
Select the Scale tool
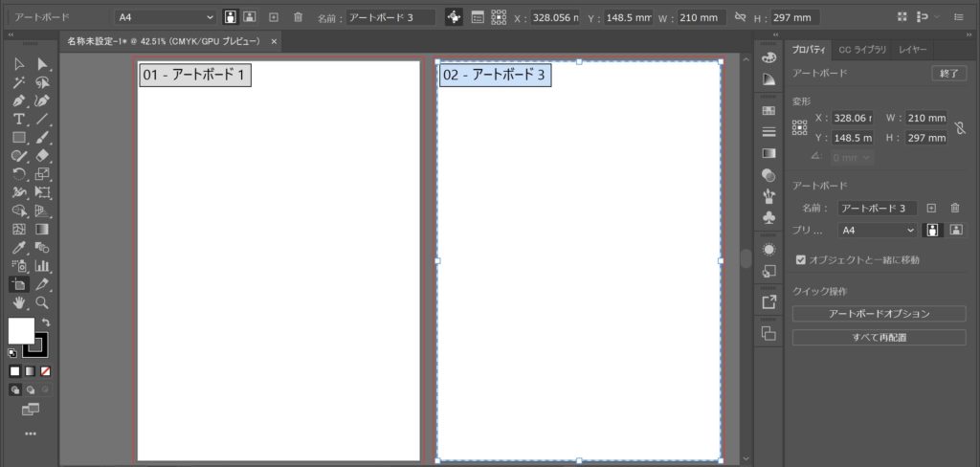[x=42, y=174]
